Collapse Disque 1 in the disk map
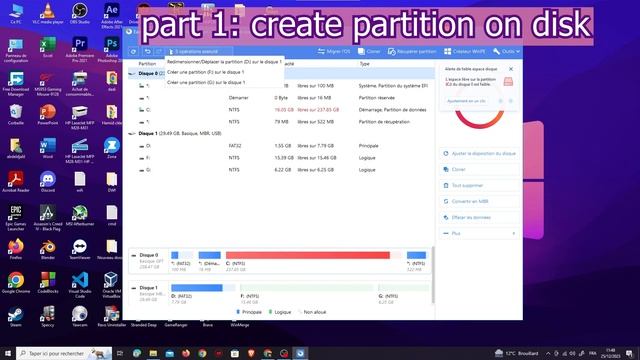Viewport: 640px width, 360px height. (133, 288)
